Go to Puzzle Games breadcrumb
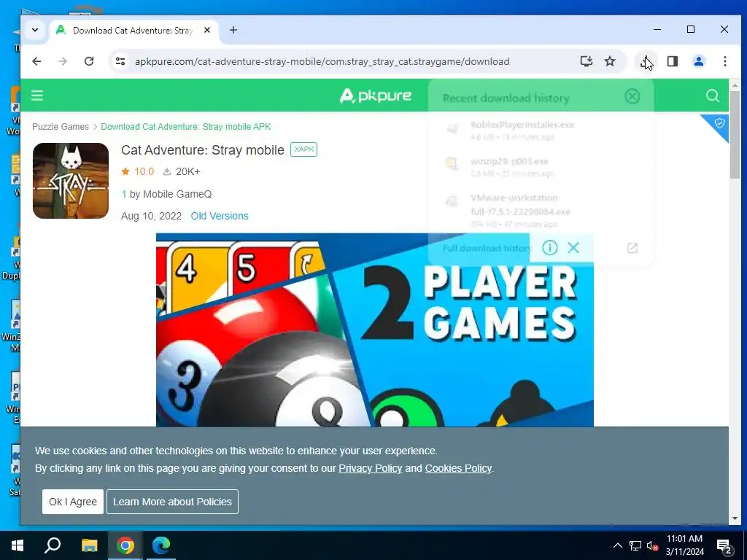The width and height of the screenshot is (747, 560). click(61, 127)
